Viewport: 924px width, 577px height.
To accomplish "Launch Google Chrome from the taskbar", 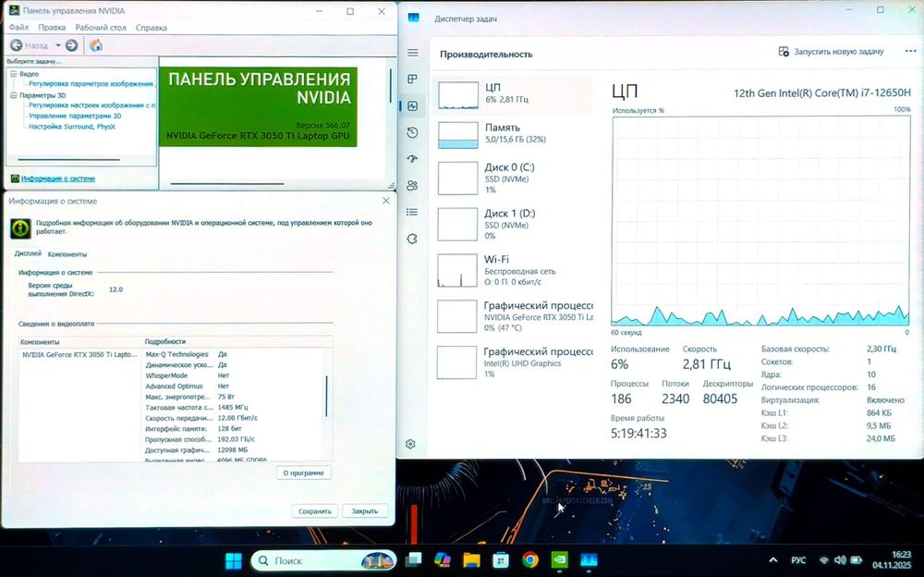I will tap(529, 559).
